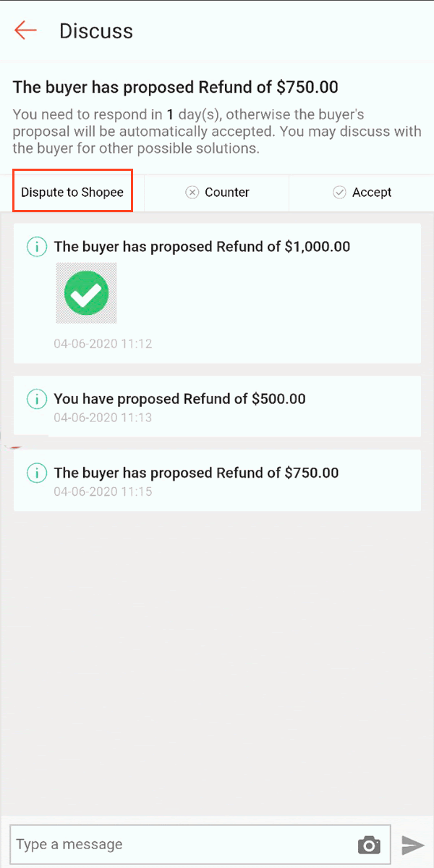This screenshot has width=434, height=868.
Task: Click the timestamp under the image attachment
Action: coord(103,344)
